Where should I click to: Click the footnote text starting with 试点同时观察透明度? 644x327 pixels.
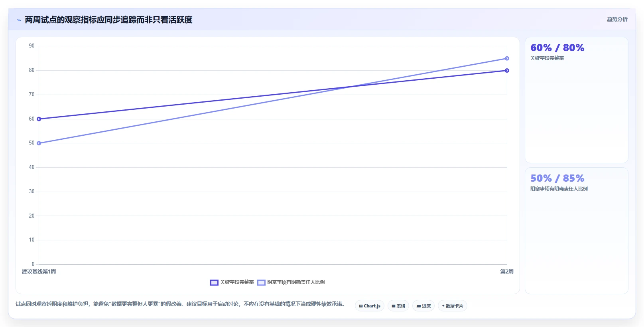(x=180, y=304)
